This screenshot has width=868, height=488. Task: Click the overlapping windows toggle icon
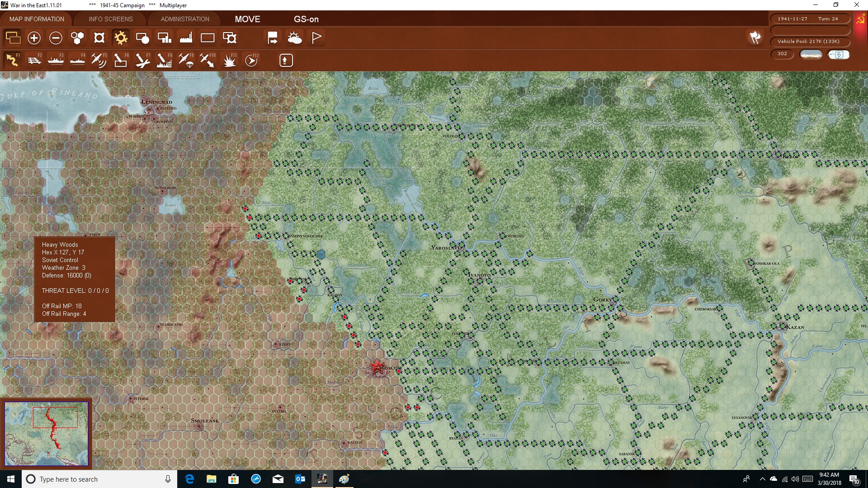[x=13, y=38]
